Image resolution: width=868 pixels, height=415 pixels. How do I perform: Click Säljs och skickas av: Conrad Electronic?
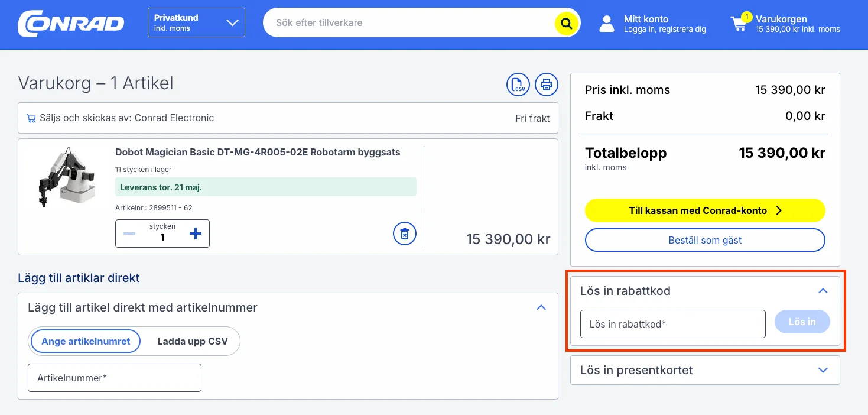(127, 118)
